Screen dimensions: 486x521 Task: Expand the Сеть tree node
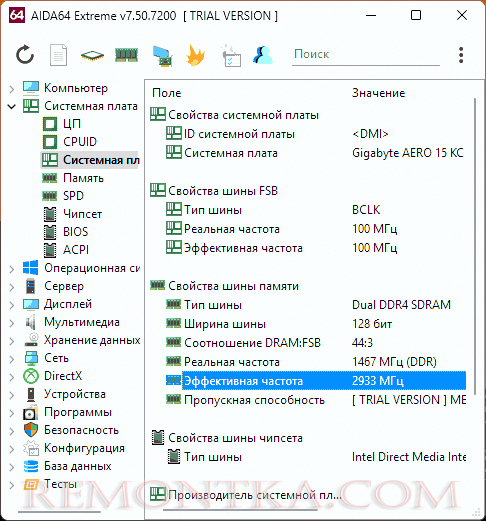[x=12, y=359]
